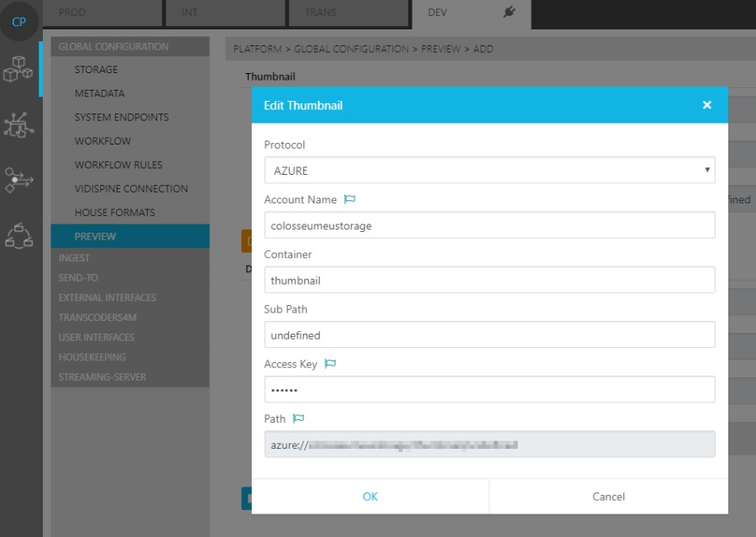Click the CP logo icon
This screenshot has width=756, height=537.
[x=18, y=22]
